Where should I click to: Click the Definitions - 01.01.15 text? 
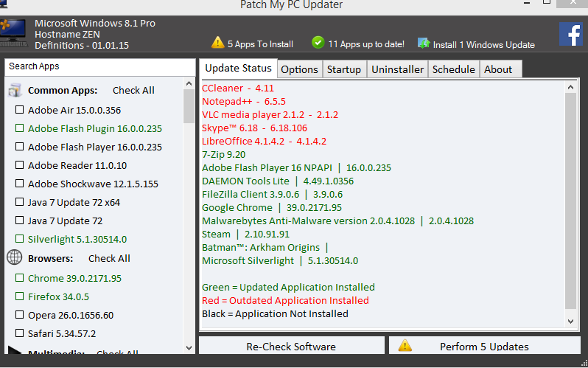pyautogui.click(x=82, y=46)
